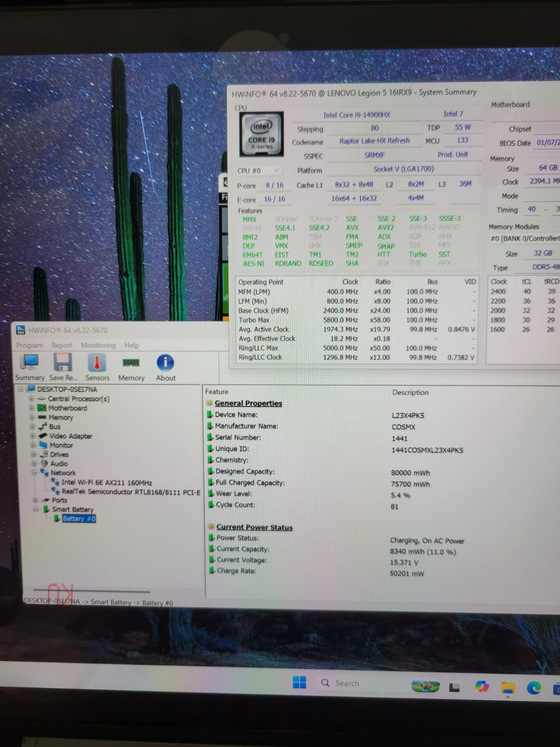Open the Monitoring menu
Image resolution: width=560 pixels, height=747 pixels.
tap(98, 345)
